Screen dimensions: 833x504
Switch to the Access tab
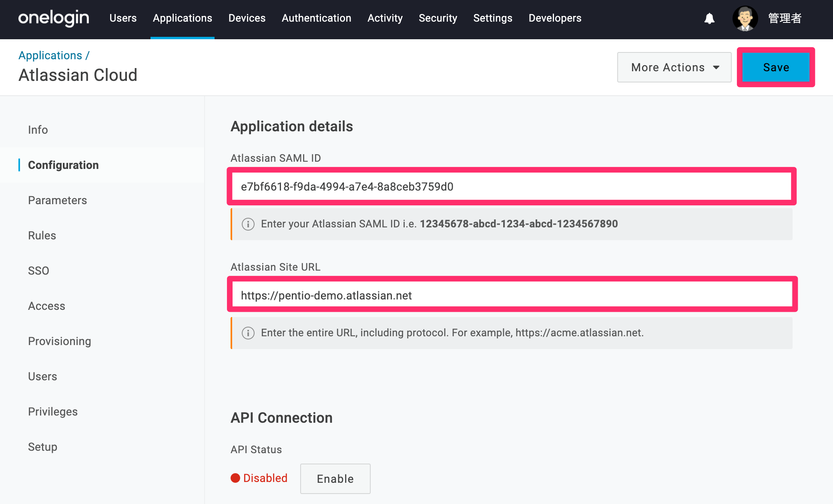point(46,306)
